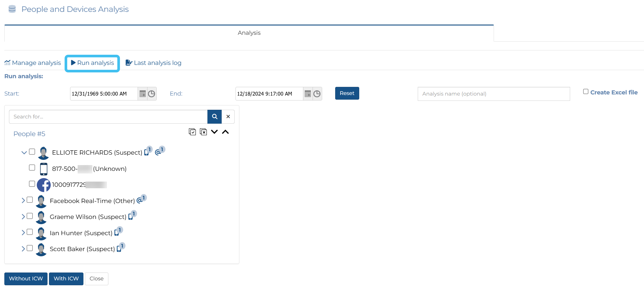Open the End date calendar picker

coord(308,94)
